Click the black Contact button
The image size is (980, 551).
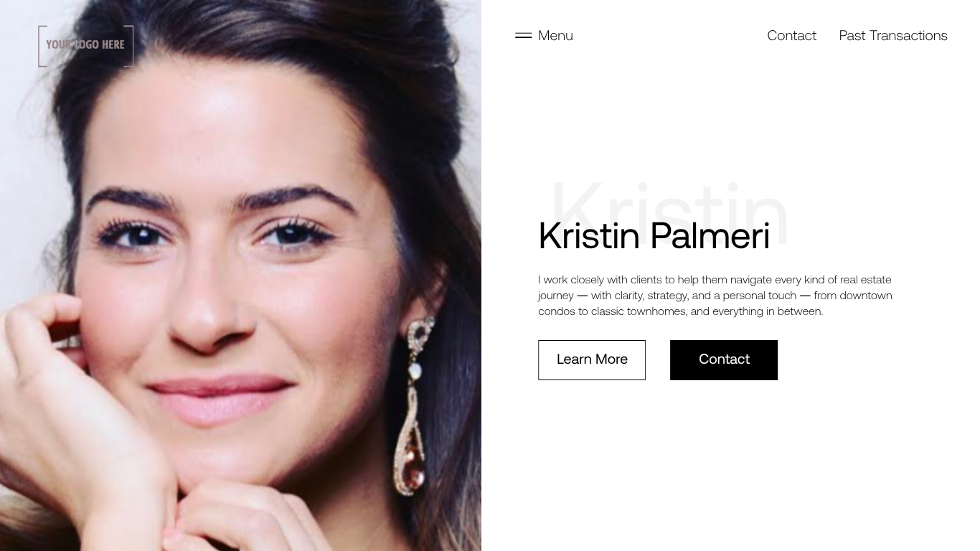pos(724,359)
